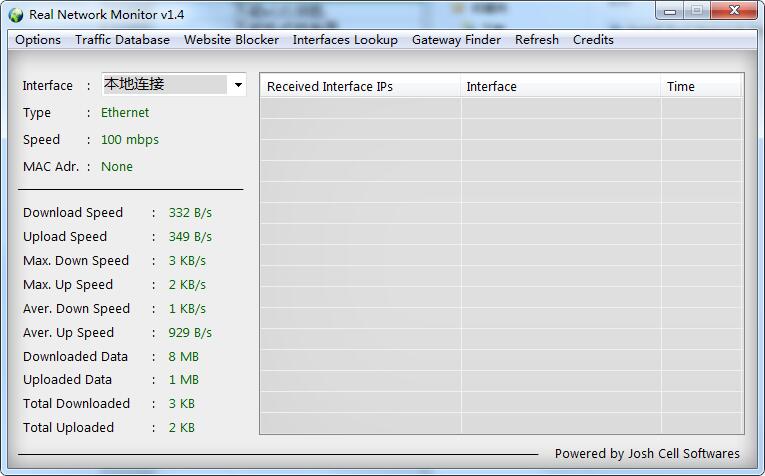Open Interfaces Lookup from the menu bar
765x476 pixels.
345,40
